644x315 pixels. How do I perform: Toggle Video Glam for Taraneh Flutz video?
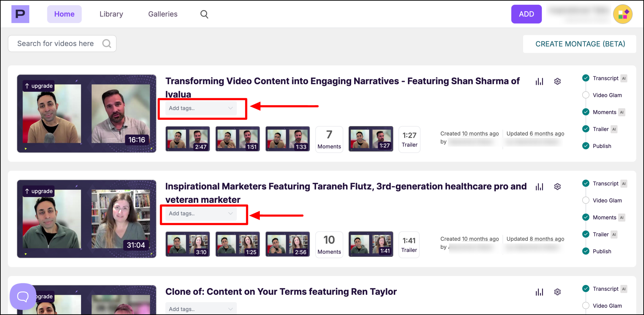[x=586, y=200]
